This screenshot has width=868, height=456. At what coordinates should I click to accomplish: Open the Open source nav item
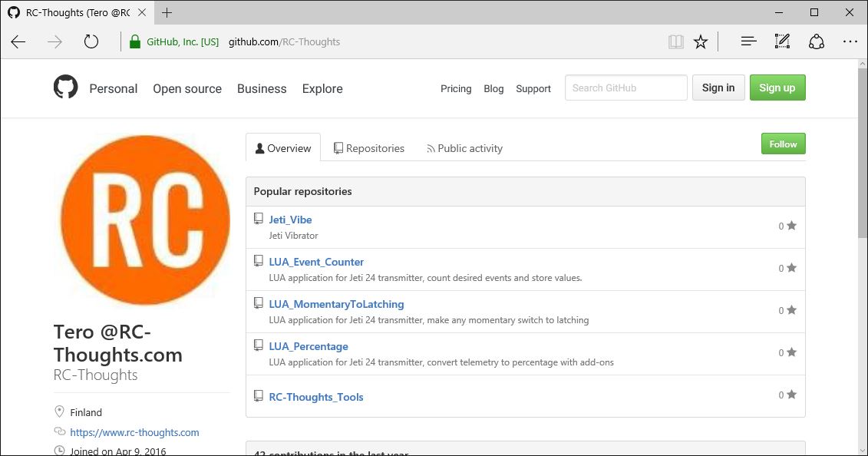click(187, 88)
